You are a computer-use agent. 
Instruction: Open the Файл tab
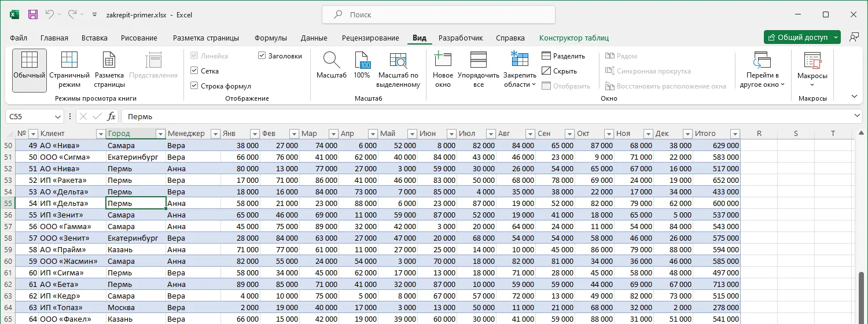coord(19,38)
